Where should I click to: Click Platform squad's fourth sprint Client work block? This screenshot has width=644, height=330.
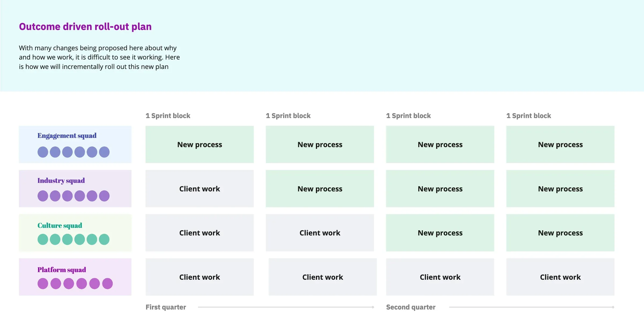[560, 277]
